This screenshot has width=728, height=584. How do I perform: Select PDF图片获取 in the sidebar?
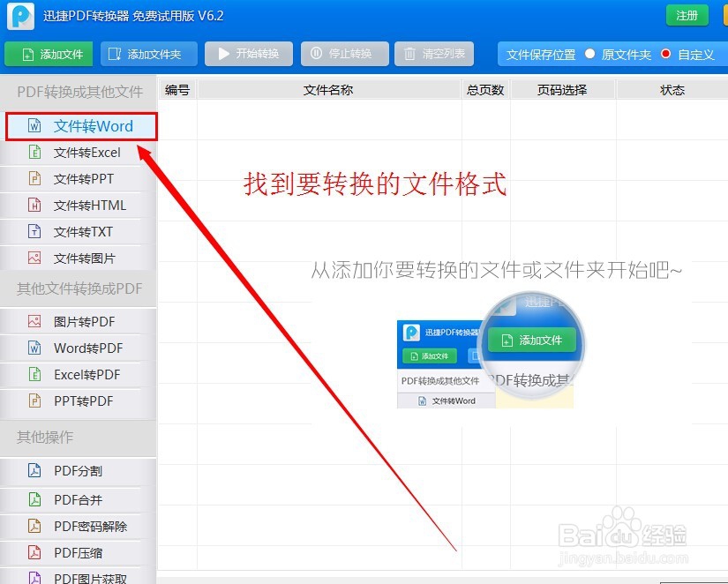tap(78, 576)
